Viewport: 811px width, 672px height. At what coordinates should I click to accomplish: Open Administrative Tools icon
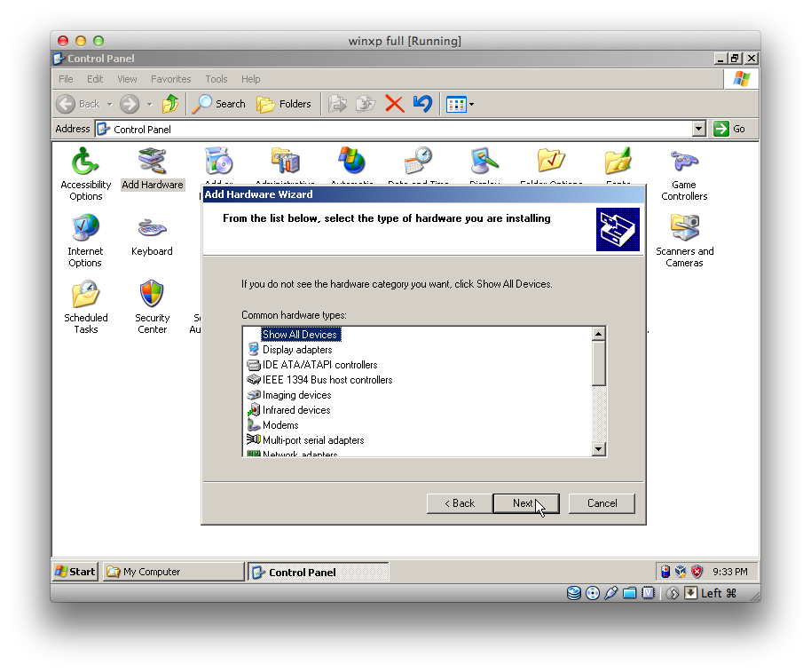coord(286,161)
